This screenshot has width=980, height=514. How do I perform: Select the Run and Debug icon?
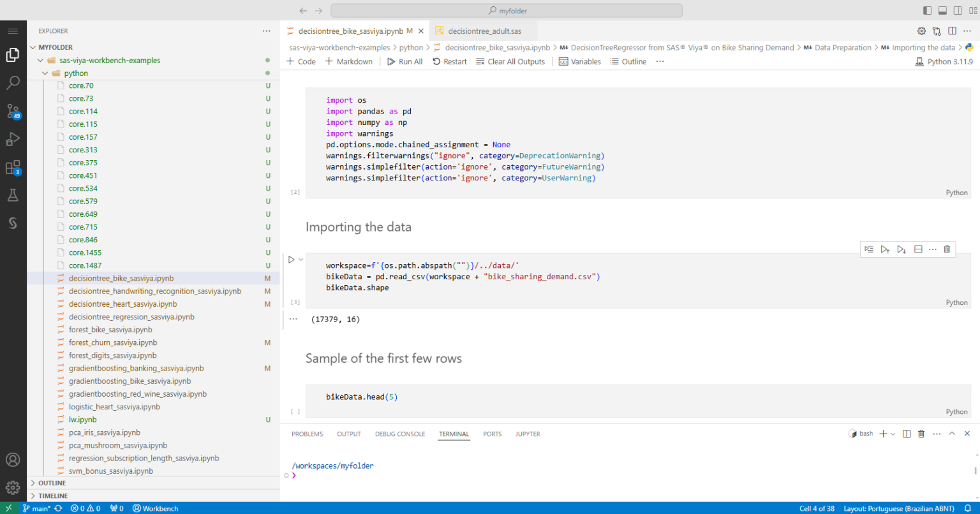(13, 139)
